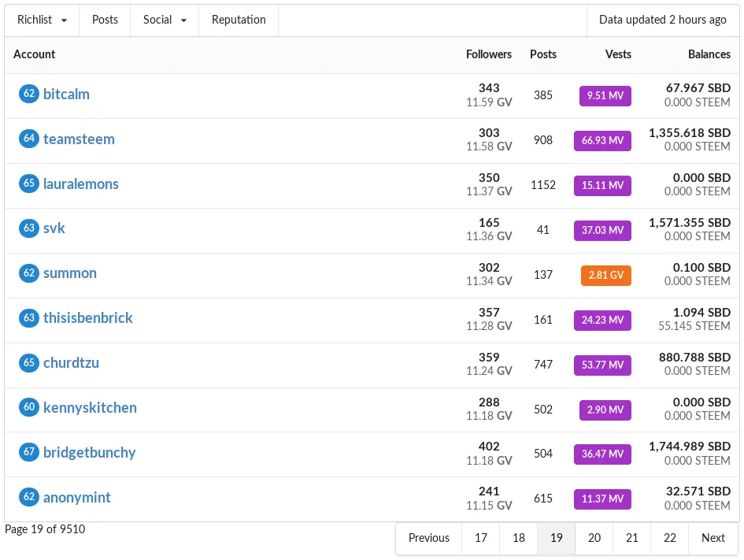Viewport: 744px width, 560px height.
Task: Click reputation badge 63 beside thisisbenbrick
Action: 29,317
